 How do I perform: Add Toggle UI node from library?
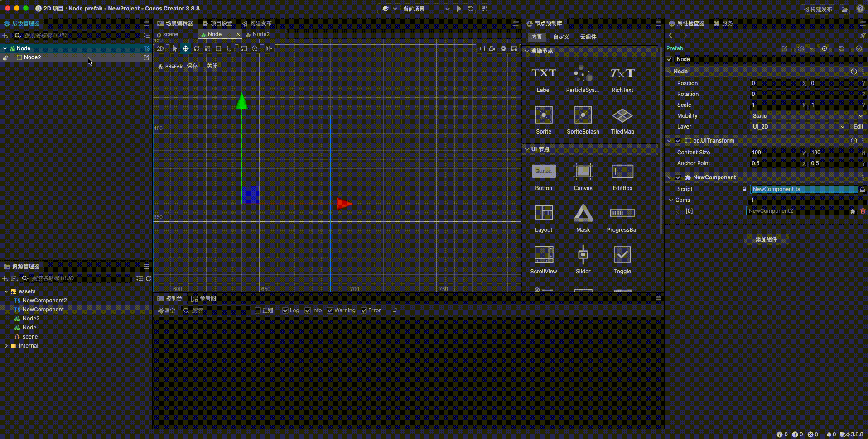pos(622,260)
